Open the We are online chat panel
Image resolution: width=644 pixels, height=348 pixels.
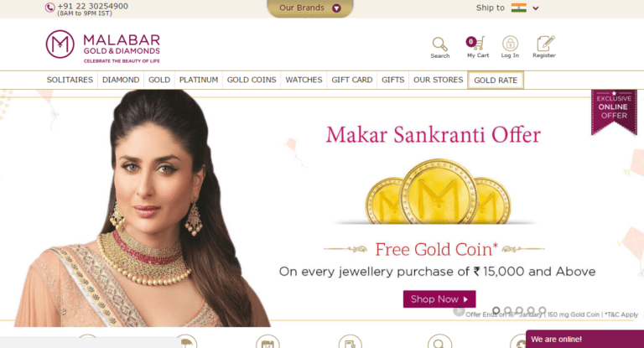point(584,339)
